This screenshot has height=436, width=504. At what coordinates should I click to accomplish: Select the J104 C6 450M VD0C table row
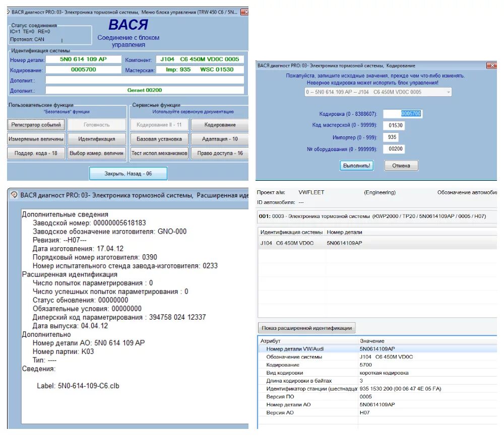[377, 243]
